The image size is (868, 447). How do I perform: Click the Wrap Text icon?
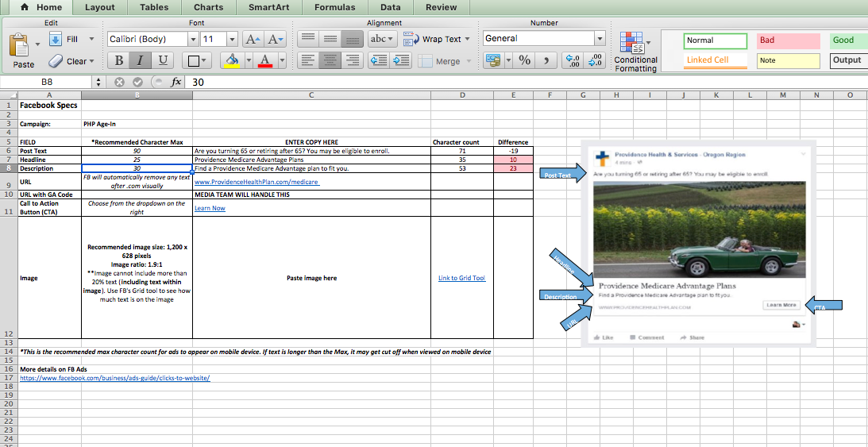[x=411, y=39]
